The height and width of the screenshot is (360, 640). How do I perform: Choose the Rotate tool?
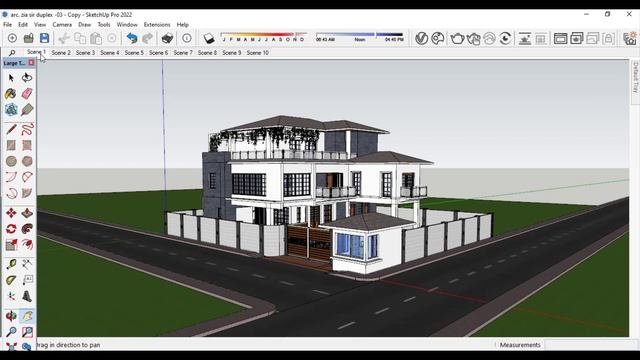(x=11, y=229)
